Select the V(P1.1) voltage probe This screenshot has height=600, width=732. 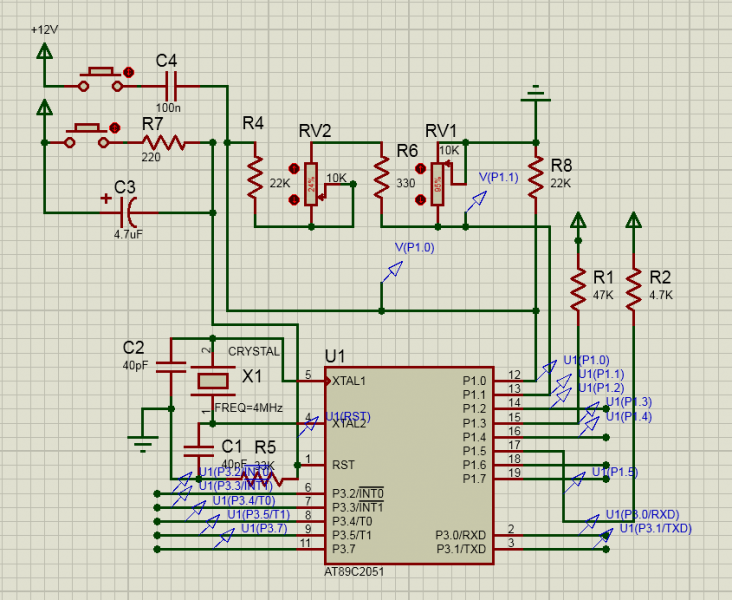pos(476,202)
